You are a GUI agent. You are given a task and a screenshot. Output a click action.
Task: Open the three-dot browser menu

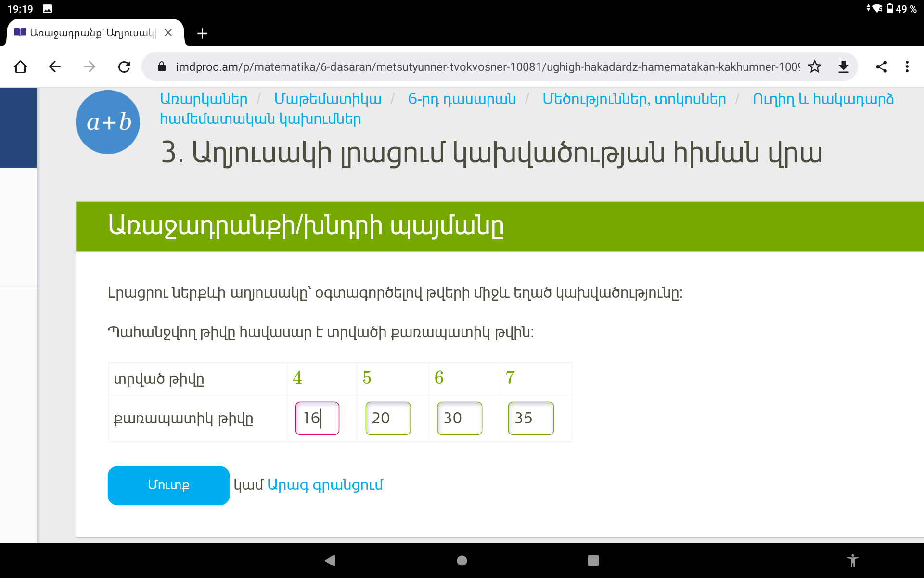pyautogui.click(x=907, y=66)
